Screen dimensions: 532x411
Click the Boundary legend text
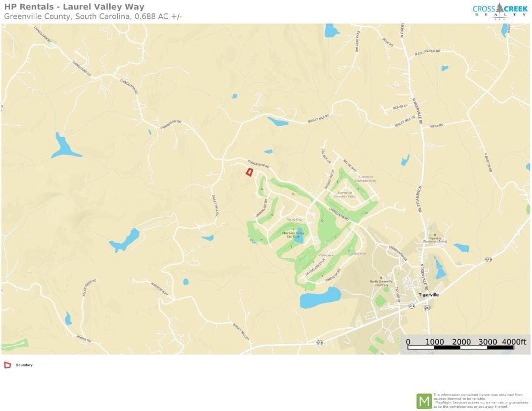tap(24, 365)
